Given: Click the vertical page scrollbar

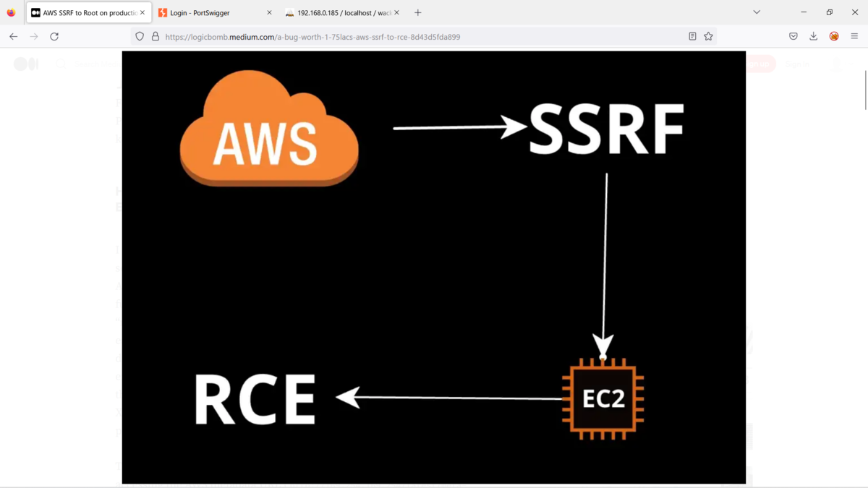Looking at the screenshot, I should [x=865, y=90].
